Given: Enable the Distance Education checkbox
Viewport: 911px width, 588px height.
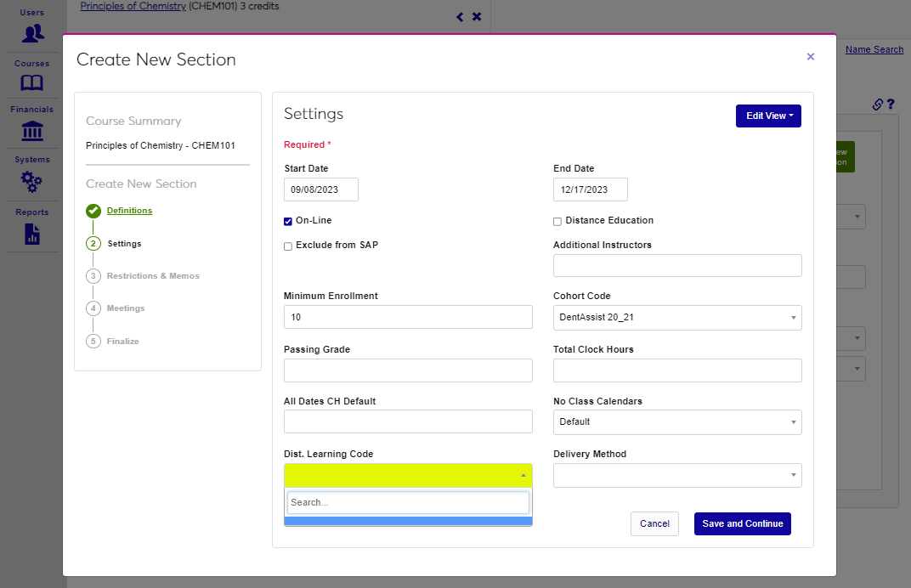Looking at the screenshot, I should (x=557, y=222).
